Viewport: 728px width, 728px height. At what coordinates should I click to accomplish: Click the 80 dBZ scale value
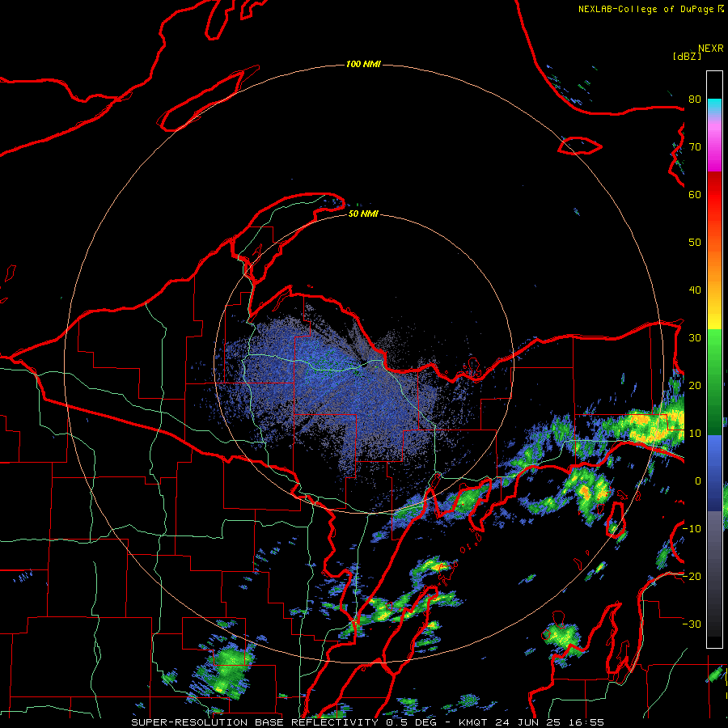695,99
